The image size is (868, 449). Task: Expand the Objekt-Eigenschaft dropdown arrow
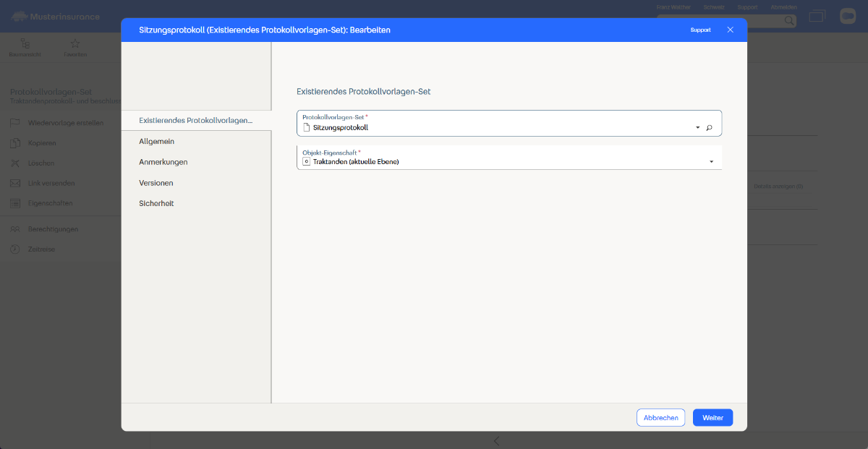711,162
